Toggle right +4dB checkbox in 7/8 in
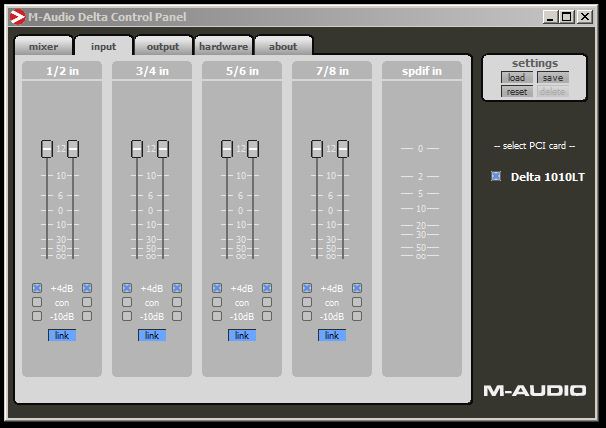Screen dimensions: 606x428 coord(357,288)
